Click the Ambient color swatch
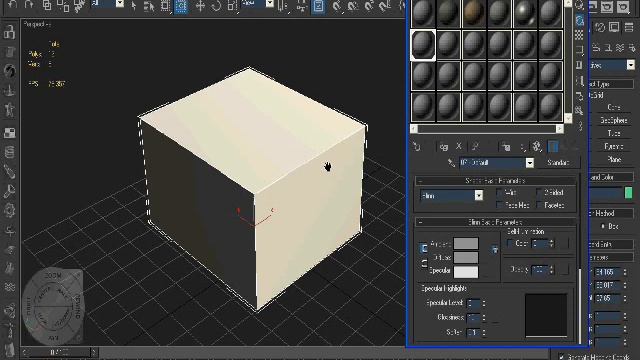Screen dimensions: 640x360 [466, 243]
